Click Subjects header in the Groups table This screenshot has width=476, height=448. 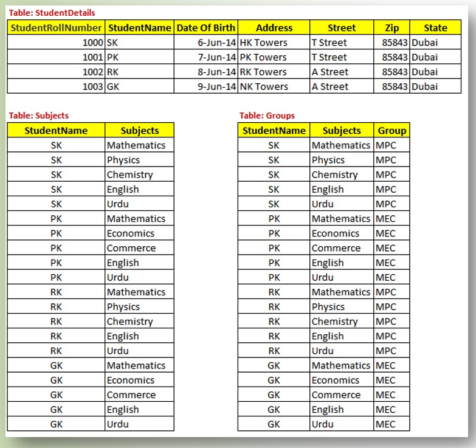coord(342,130)
